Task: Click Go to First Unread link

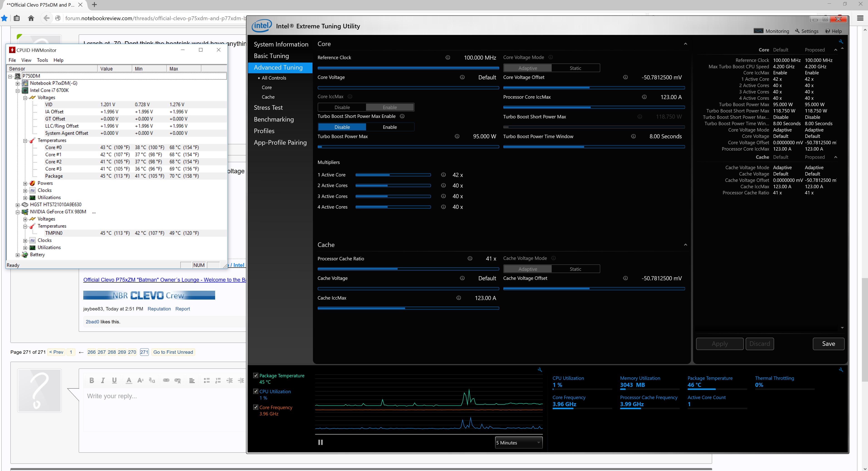Action: 173,352
